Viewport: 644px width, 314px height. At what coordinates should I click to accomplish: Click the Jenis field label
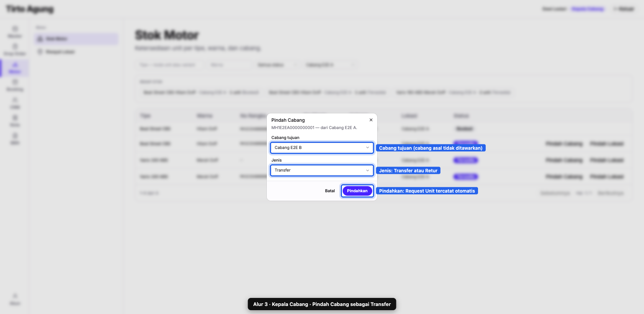(x=276, y=160)
